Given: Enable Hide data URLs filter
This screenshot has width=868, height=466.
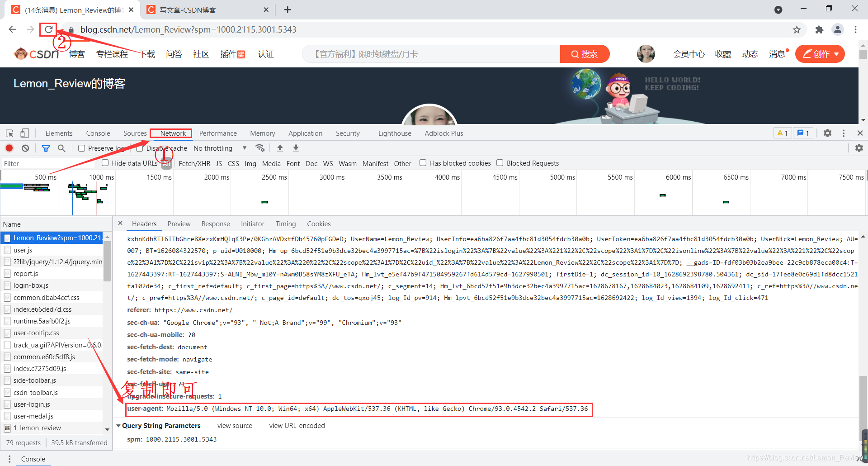Looking at the screenshot, I should 105,163.
